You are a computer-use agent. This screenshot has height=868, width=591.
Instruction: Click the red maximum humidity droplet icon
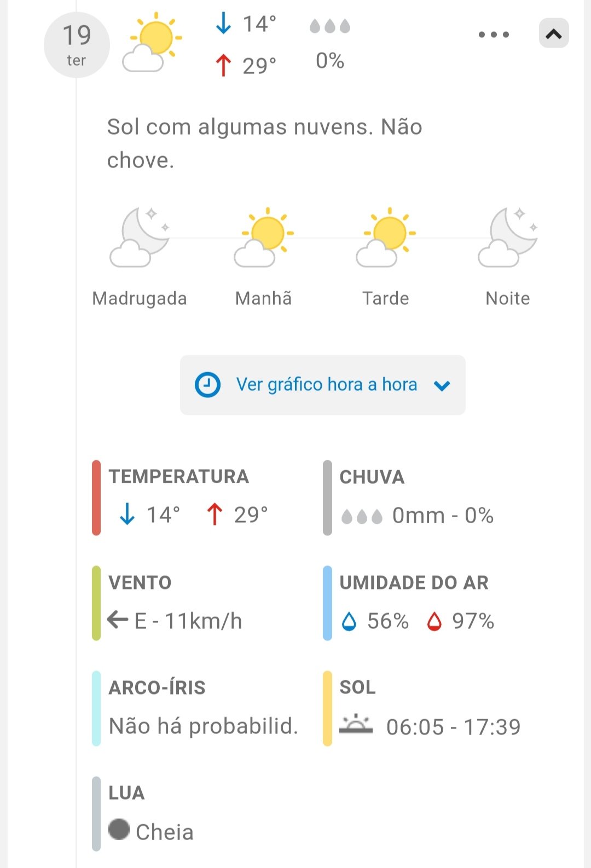(x=434, y=621)
